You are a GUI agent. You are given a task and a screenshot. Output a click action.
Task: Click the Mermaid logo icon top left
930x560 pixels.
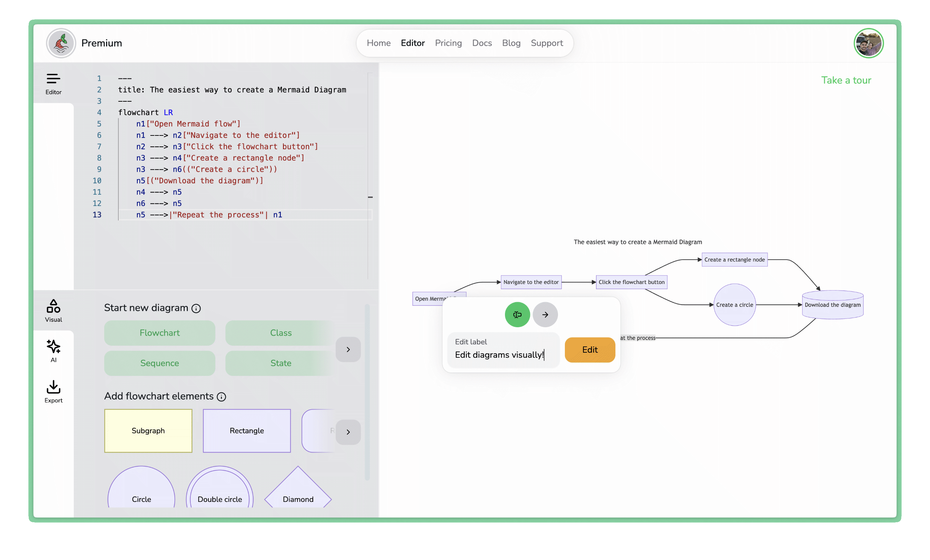60,42
